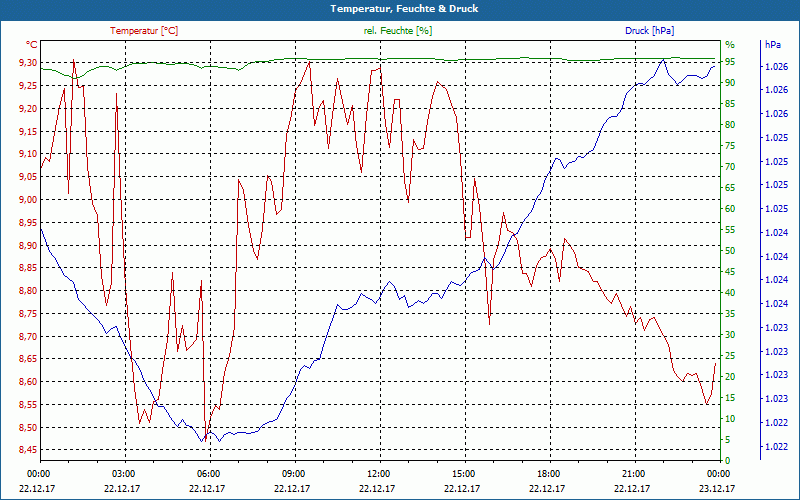
Task: Click the blue 'hPa' axis unit label
Action: [x=773, y=45]
